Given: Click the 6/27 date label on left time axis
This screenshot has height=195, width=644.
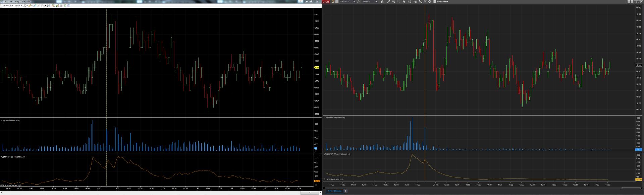Looking at the screenshot, I should [x=117, y=189].
